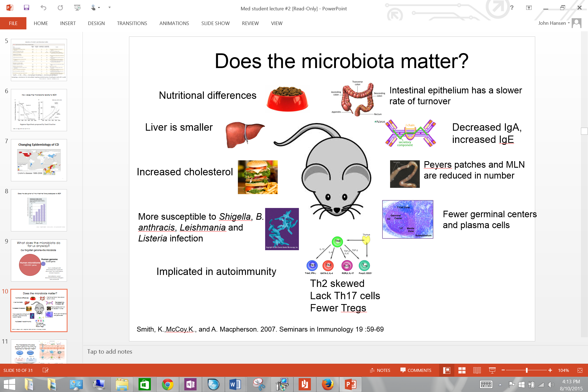Click the Save icon in quick access toolbar
Image resolution: width=588 pixels, height=392 pixels.
(x=26, y=8)
